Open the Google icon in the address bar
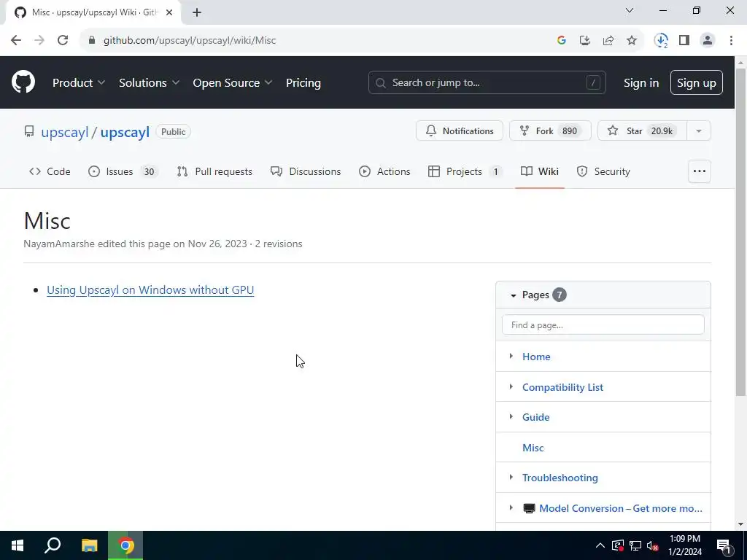 561,41
